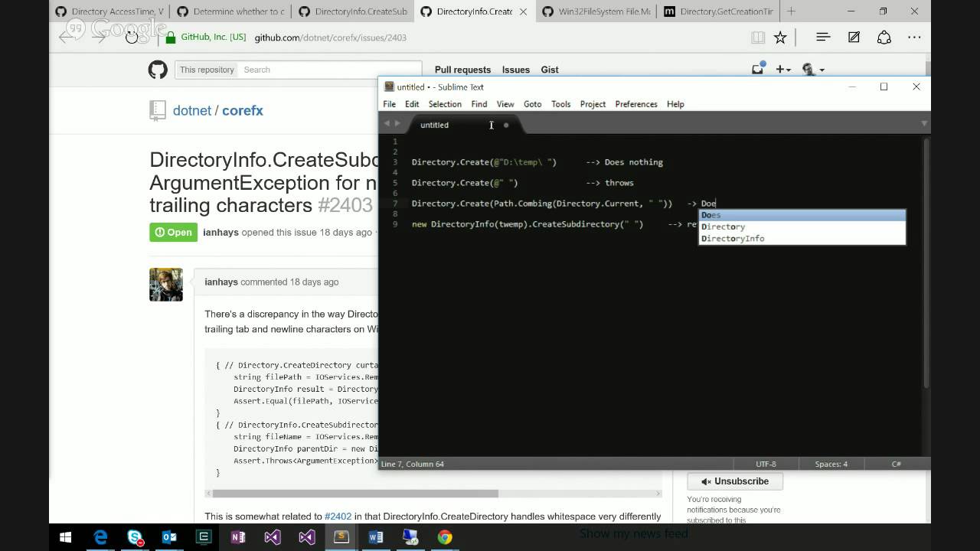Open Sublime Find menu
This screenshot has height=551, width=980.
(479, 104)
